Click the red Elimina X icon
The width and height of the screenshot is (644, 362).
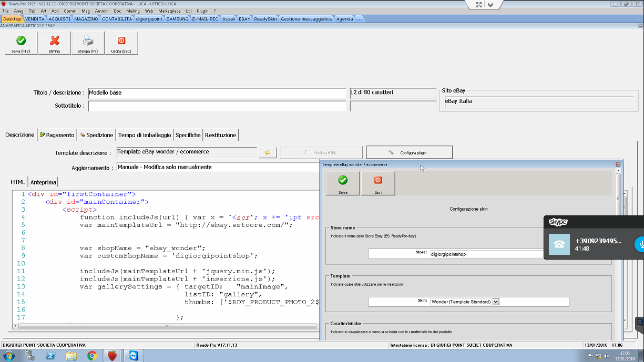pyautogui.click(x=54, y=41)
